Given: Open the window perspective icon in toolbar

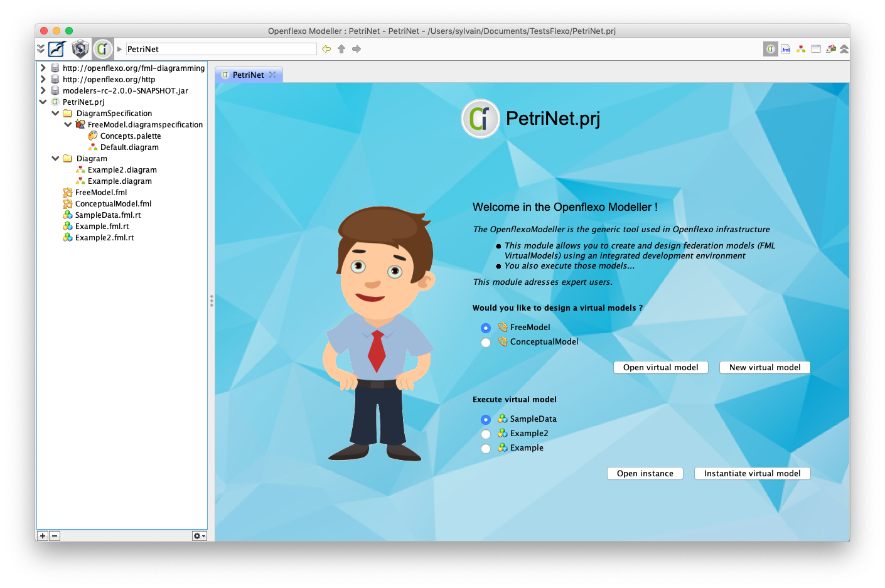Looking at the screenshot, I should pyautogui.click(x=816, y=49).
